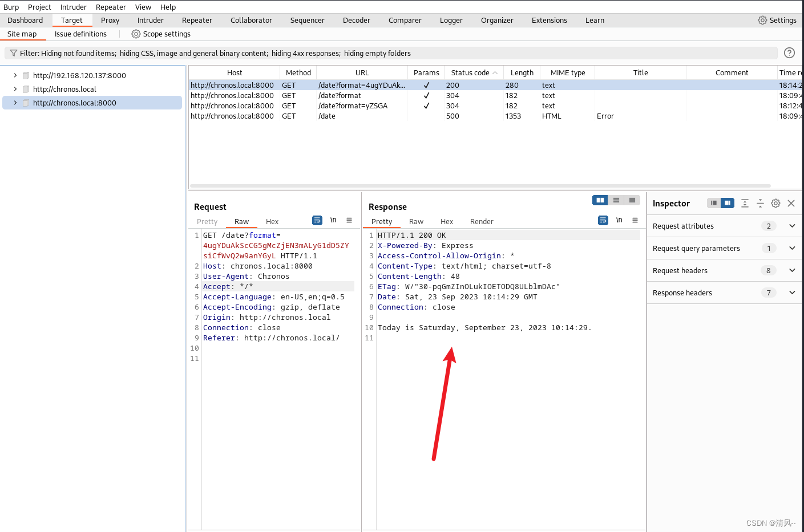Toggle word wrap icon in Request pane

(x=317, y=220)
